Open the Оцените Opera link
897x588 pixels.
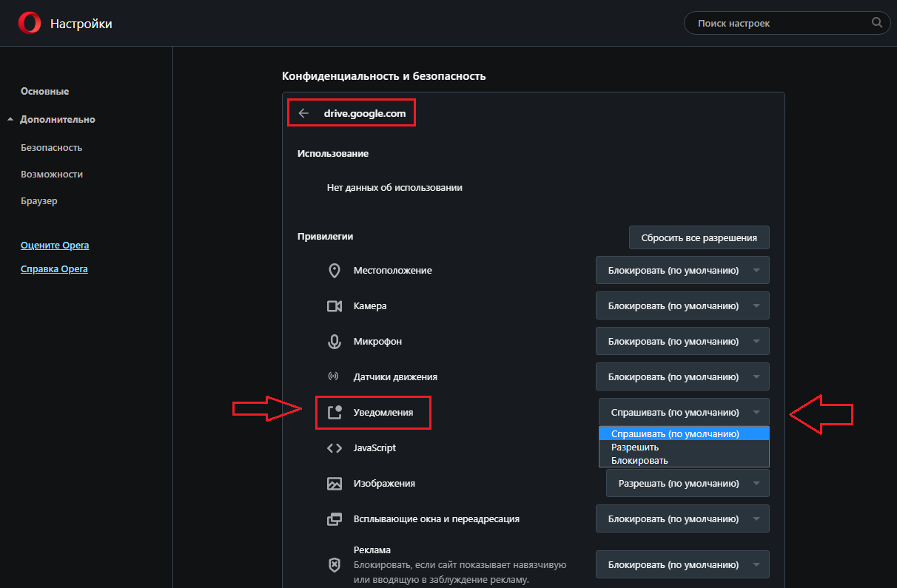55,246
